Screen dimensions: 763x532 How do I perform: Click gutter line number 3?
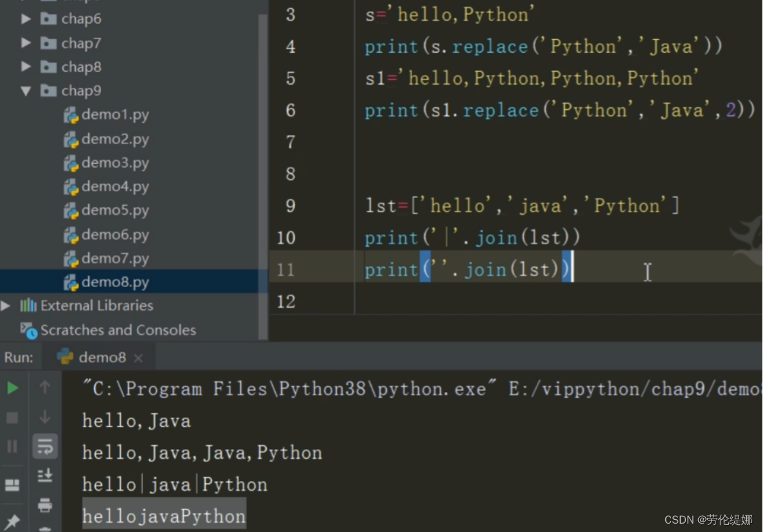291,15
